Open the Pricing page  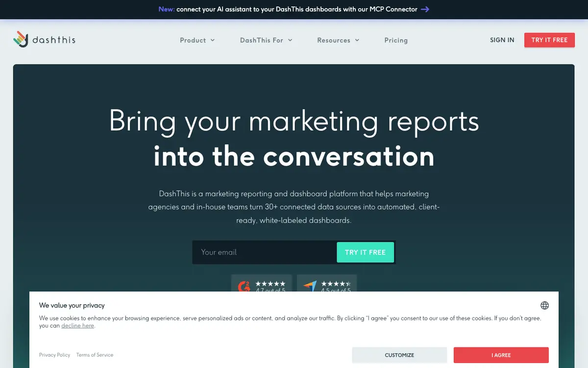pos(396,40)
